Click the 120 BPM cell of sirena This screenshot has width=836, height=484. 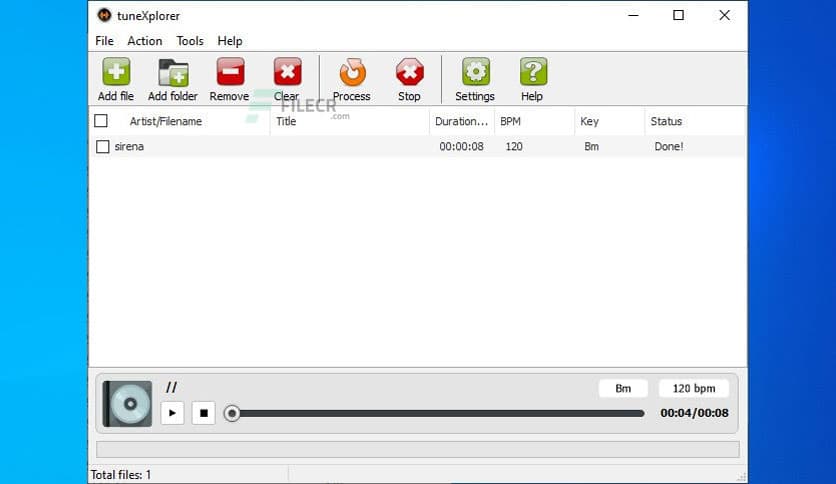[514, 147]
